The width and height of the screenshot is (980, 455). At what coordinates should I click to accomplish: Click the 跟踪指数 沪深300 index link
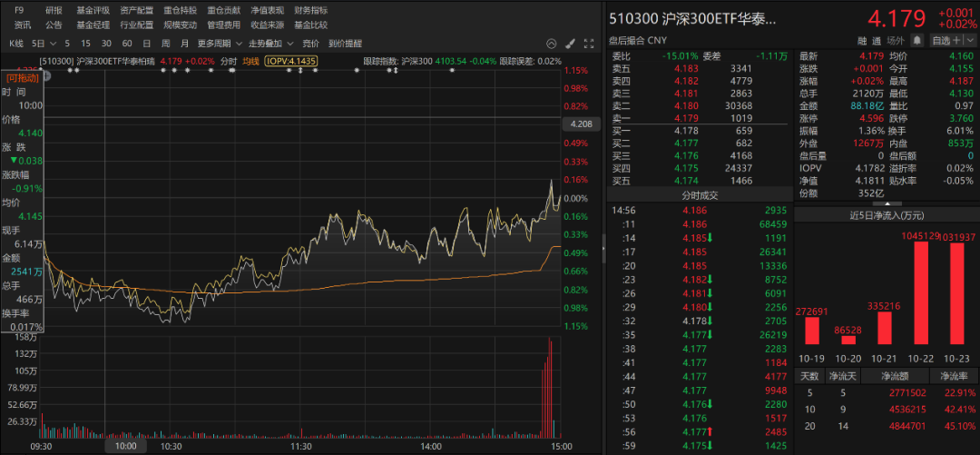[x=398, y=62]
